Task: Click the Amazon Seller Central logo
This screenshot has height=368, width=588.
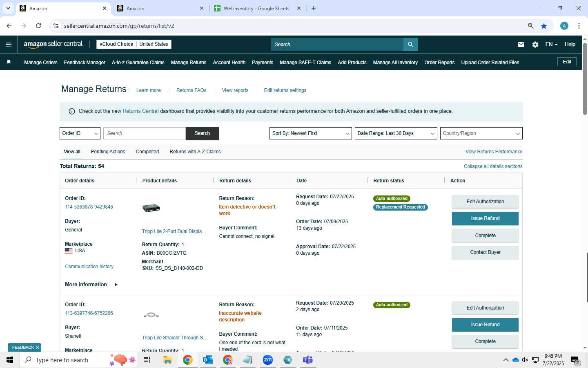Action: (53, 44)
